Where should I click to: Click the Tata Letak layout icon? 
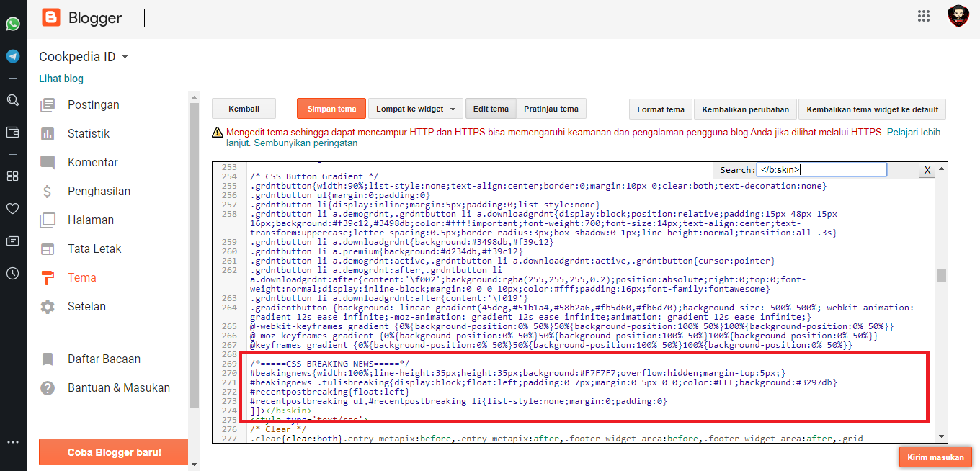coord(48,249)
